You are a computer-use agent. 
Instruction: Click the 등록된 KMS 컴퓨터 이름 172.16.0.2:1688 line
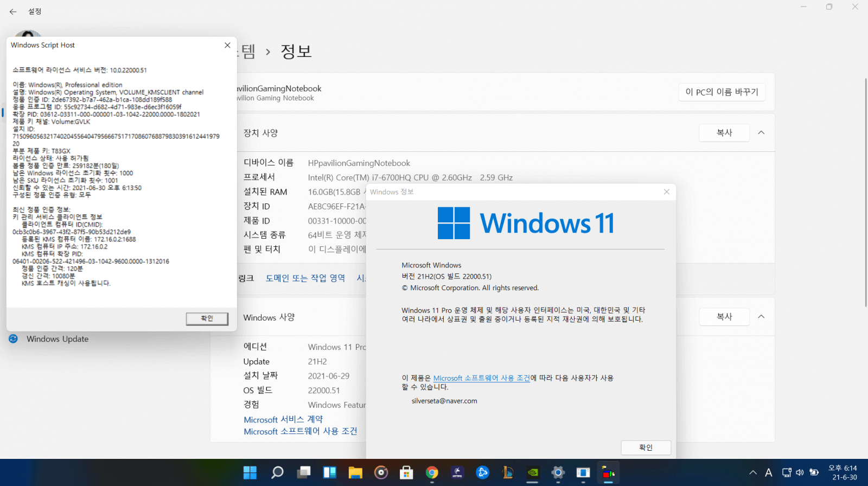point(79,239)
